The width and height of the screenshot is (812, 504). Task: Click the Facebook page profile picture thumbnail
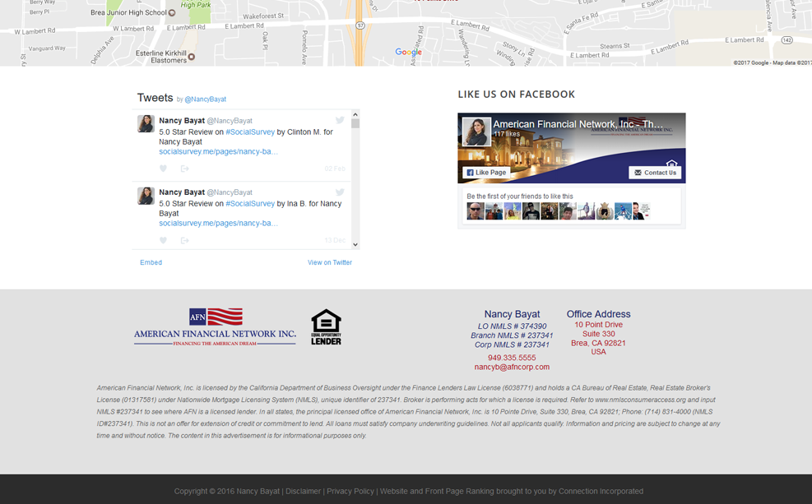coord(476,132)
